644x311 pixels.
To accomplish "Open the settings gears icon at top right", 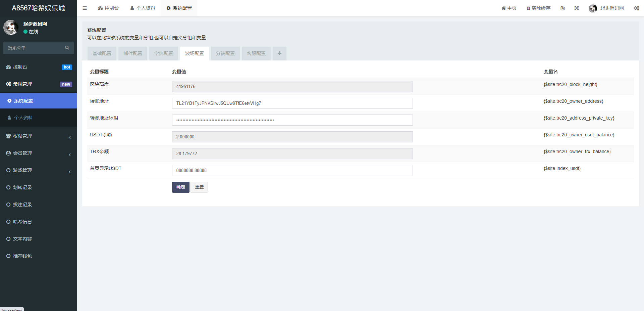I will [x=636, y=8].
